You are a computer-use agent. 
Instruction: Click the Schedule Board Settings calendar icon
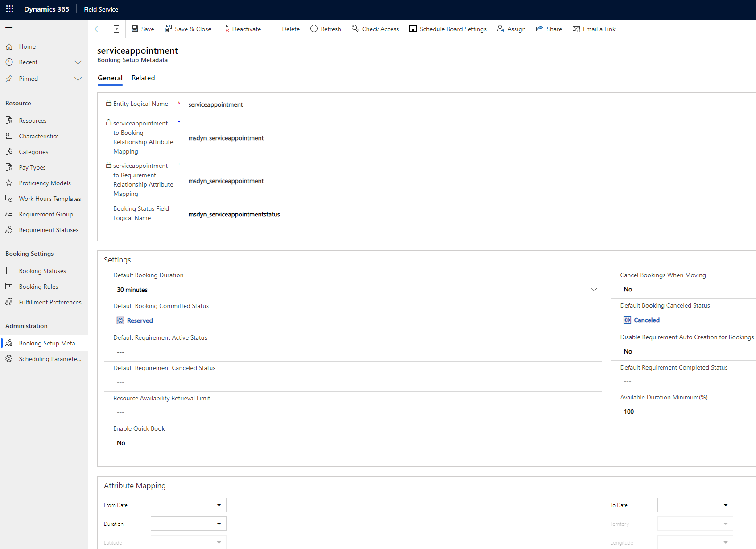click(x=413, y=29)
